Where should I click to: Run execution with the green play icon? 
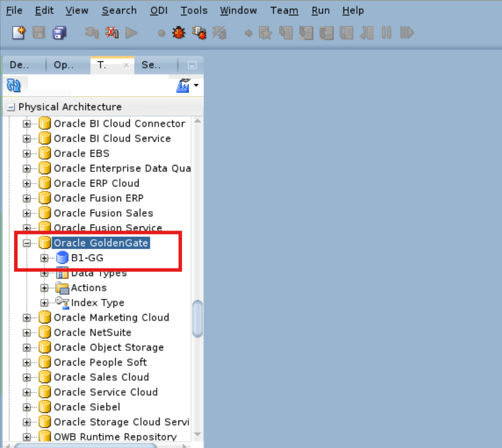(x=132, y=33)
